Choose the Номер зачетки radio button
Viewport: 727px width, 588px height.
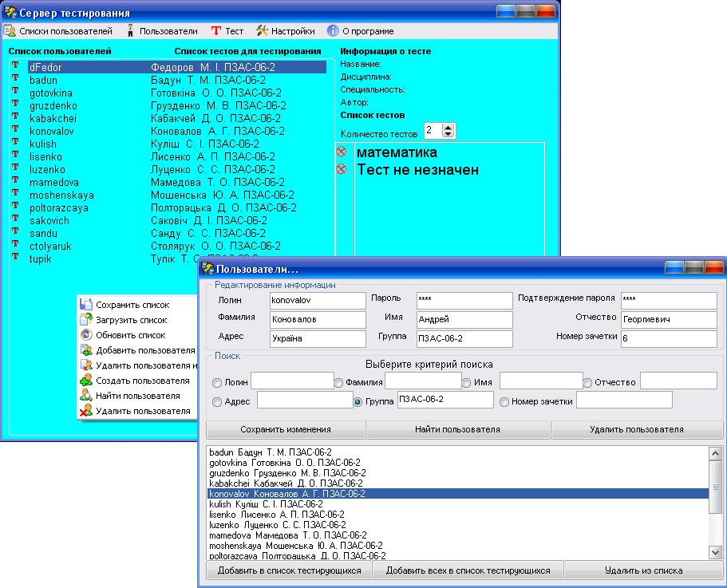504,402
